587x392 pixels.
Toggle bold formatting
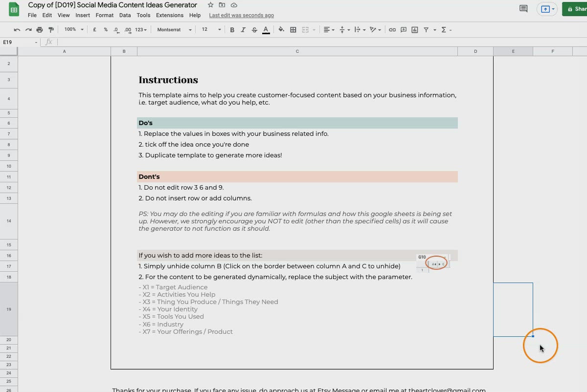click(x=232, y=30)
